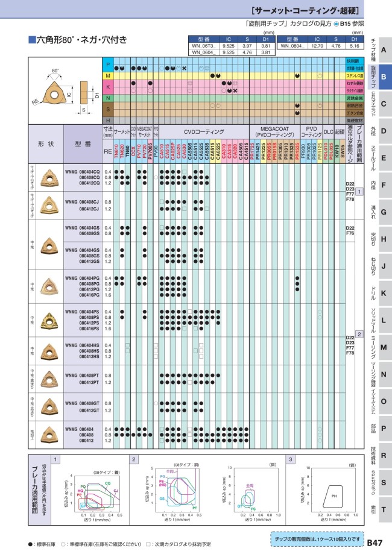Click the TN610 grade column header

coord(116,153)
